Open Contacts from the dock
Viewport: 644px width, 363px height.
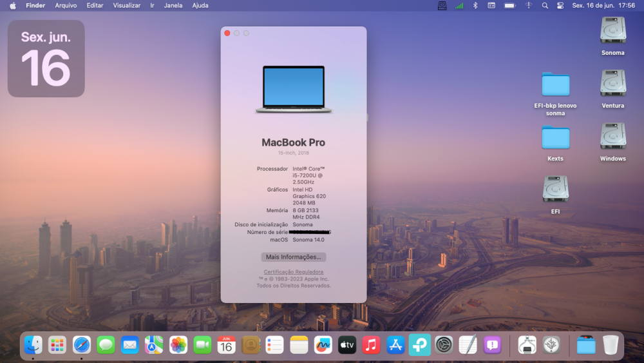(x=251, y=345)
